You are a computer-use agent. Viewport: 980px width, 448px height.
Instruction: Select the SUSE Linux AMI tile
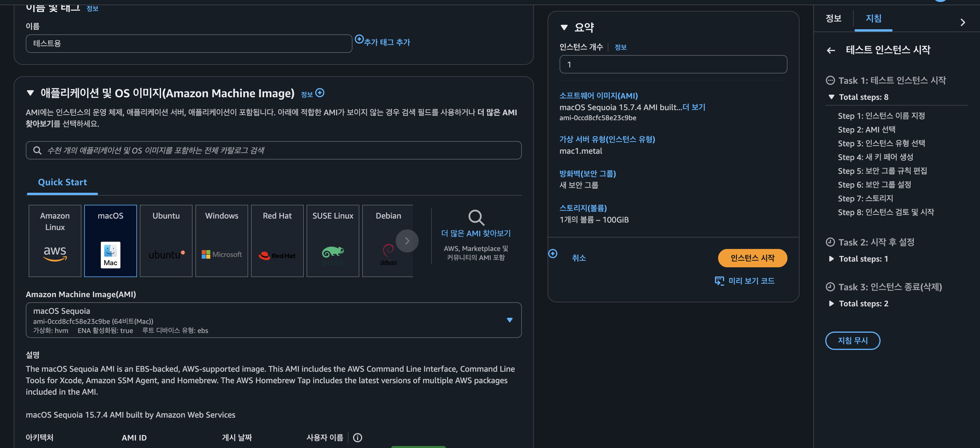(x=332, y=241)
